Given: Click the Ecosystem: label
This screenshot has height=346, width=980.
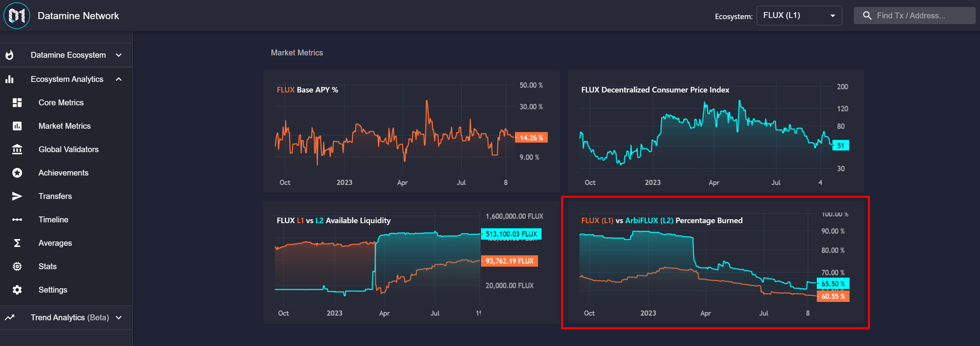Looking at the screenshot, I should pyautogui.click(x=734, y=16).
